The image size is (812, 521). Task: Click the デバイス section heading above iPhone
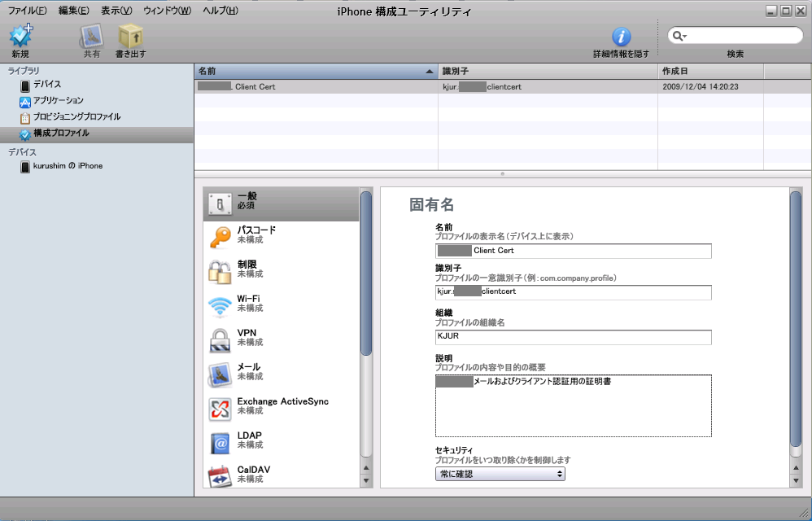(x=22, y=152)
